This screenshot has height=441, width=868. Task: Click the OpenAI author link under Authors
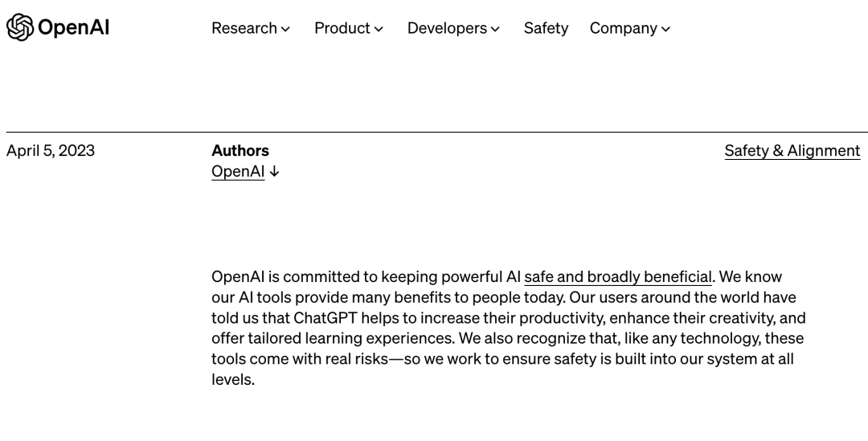pyautogui.click(x=238, y=171)
